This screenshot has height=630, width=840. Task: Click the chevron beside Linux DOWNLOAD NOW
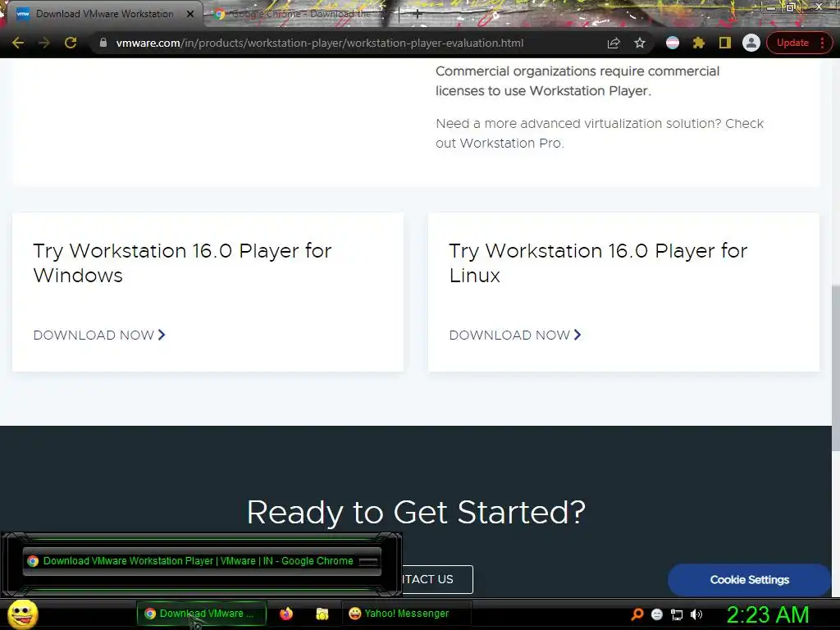click(x=577, y=335)
